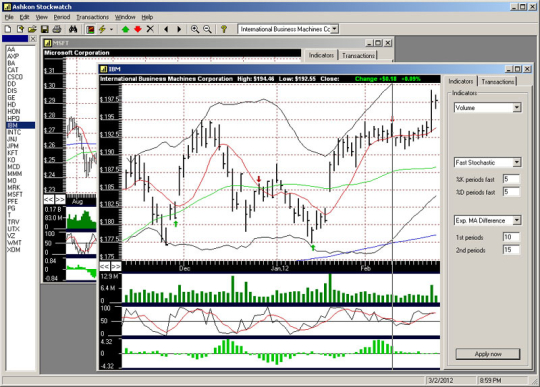The height and width of the screenshot is (387, 540).
Task: Select Indicators tab in MSFT window
Action: [321, 55]
